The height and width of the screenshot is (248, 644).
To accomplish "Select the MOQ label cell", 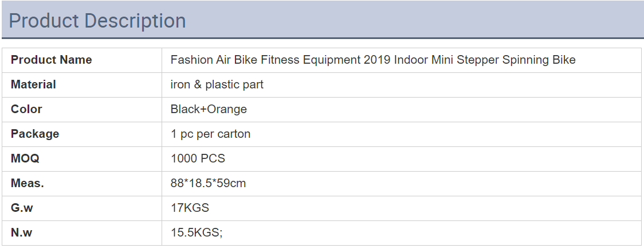I will [82, 159].
